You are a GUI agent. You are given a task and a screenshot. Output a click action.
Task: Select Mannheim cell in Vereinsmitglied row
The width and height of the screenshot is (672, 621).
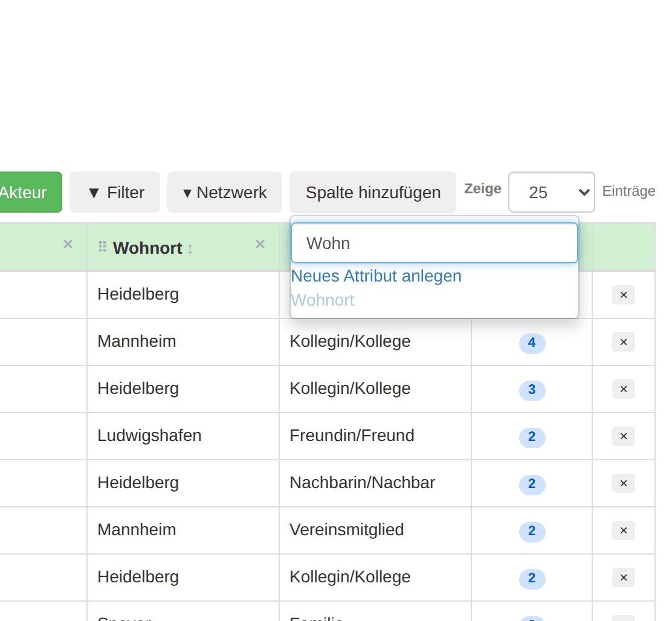pyautogui.click(x=183, y=530)
